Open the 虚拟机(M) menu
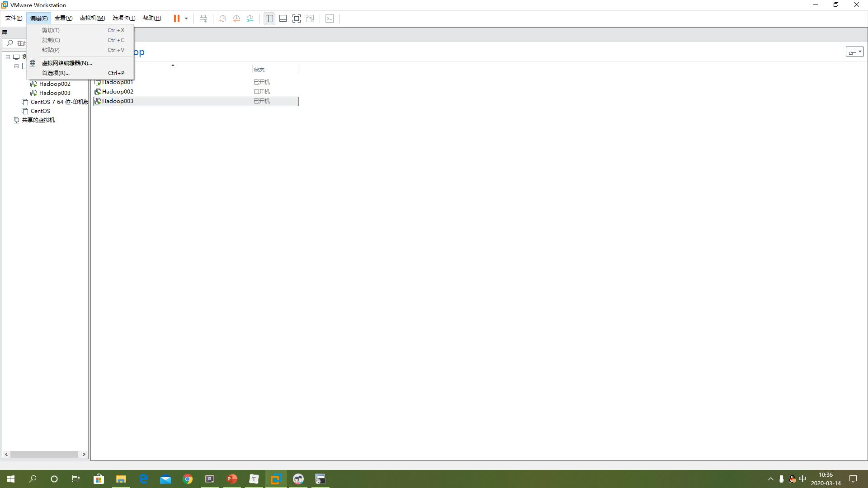868x488 pixels. click(92, 18)
